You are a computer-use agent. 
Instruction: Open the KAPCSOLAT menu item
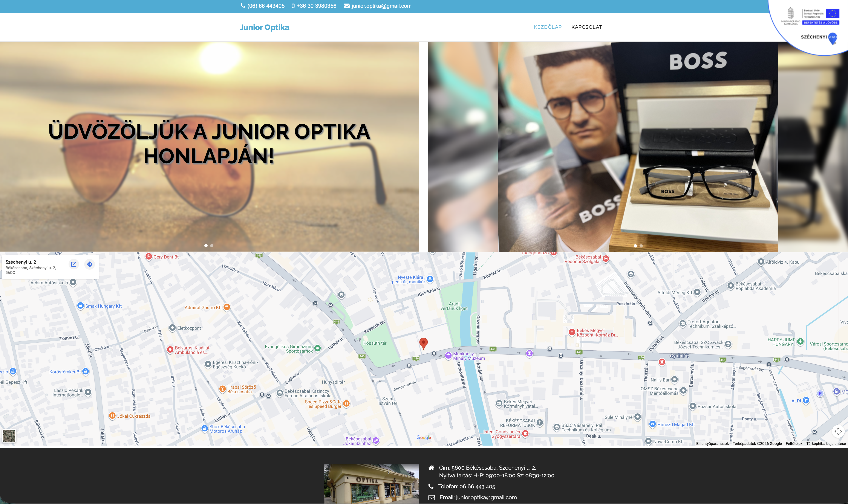coord(587,27)
